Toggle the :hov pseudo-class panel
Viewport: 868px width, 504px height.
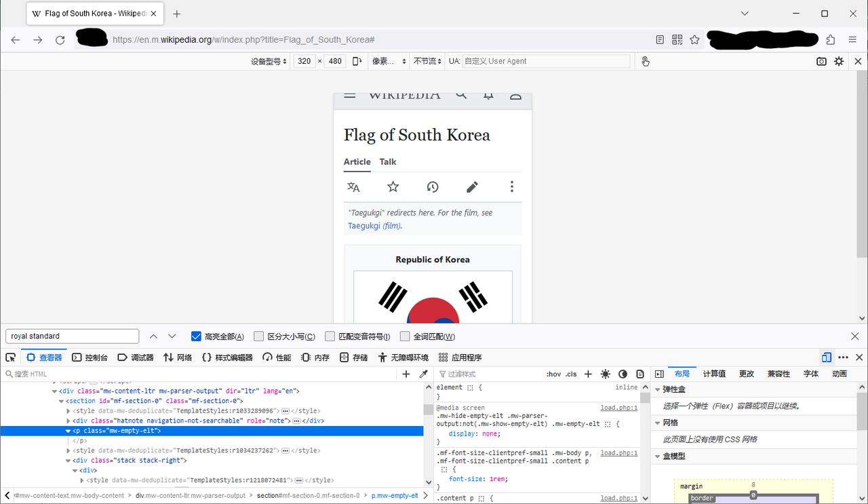pyautogui.click(x=553, y=374)
